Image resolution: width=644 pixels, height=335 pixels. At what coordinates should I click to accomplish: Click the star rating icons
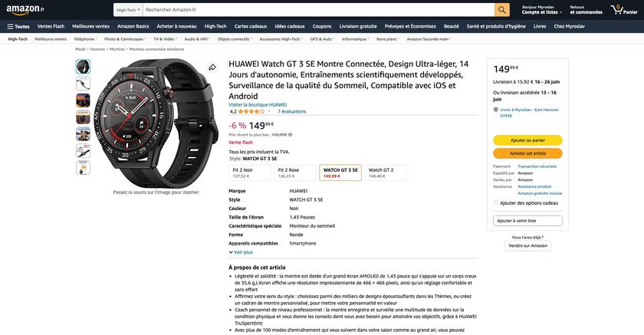[x=251, y=111]
